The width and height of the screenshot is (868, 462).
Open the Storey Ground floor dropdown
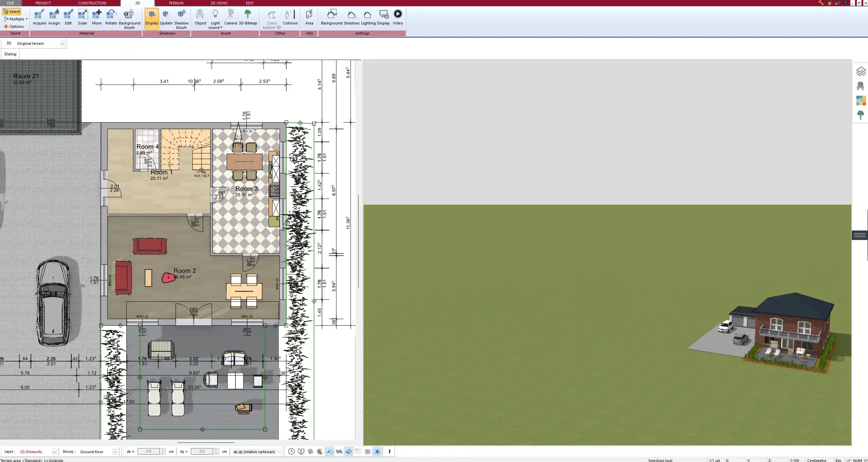click(x=114, y=452)
